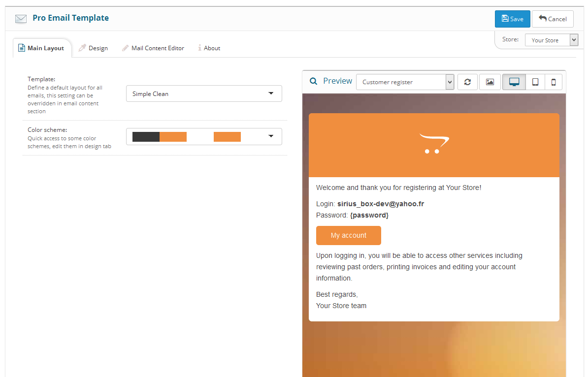This screenshot has height=377, width=588.
Task: Switch preview to mobile phone view
Action: (x=554, y=82)
